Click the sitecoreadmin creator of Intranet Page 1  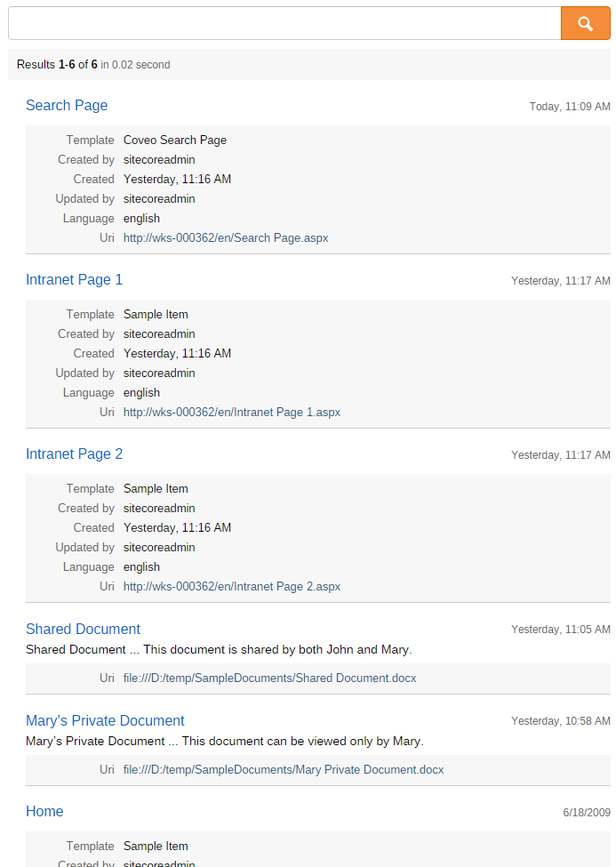159,333
